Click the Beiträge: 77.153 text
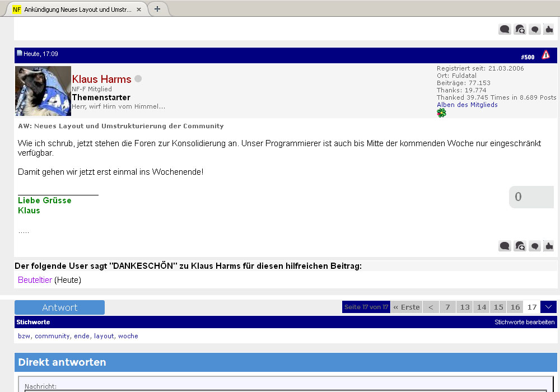This screenshot has width=560, height=392. (x=464, y=83)
